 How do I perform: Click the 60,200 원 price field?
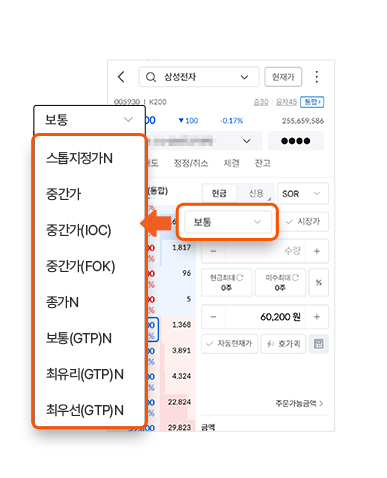[266, 317]
